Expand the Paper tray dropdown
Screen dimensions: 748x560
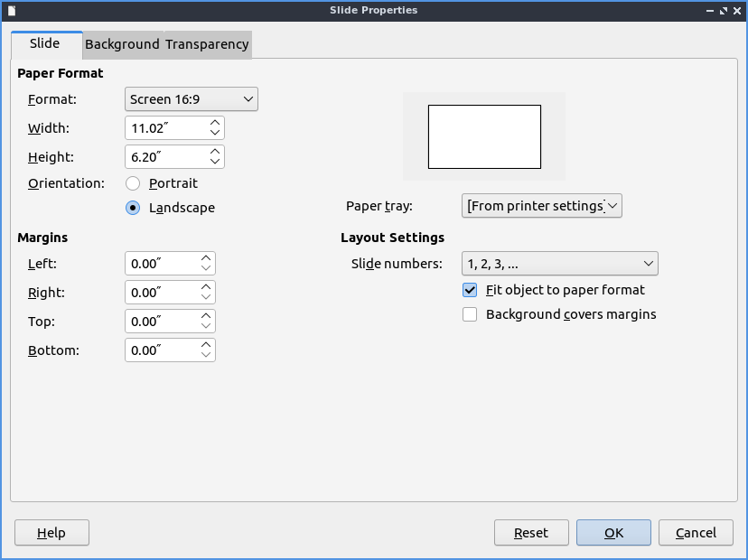coord(542,206)
